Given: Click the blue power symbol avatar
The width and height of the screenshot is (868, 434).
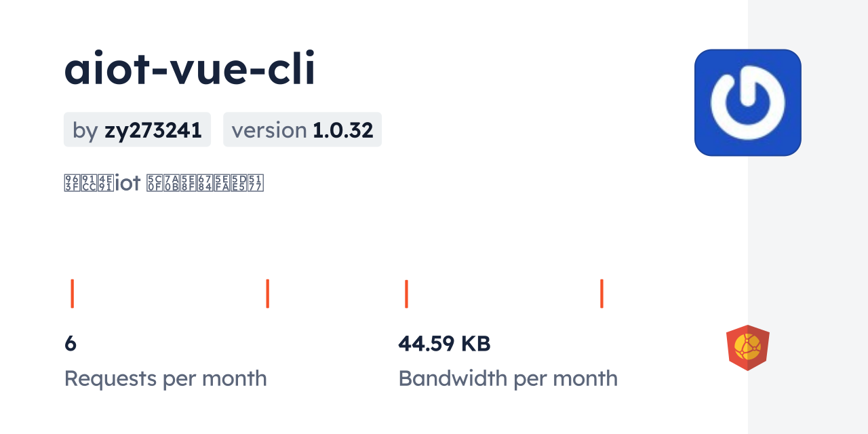Looking at the screenshot, I should [747, 102].
